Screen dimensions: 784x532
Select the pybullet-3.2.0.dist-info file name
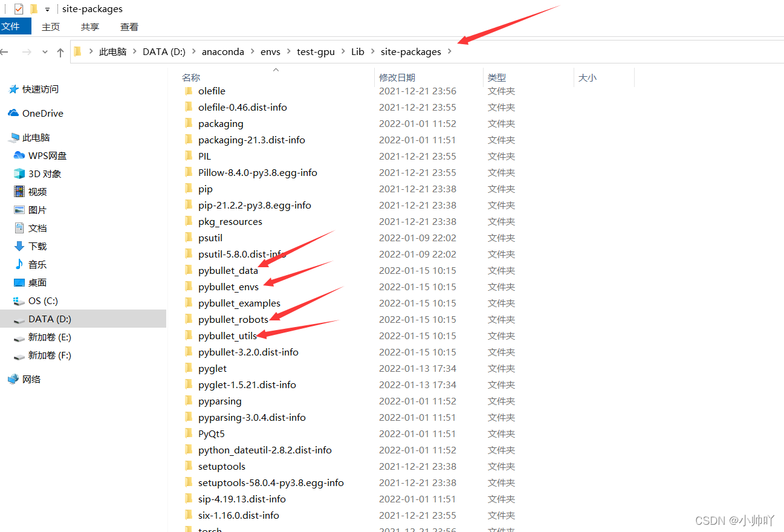click(248, 352)
